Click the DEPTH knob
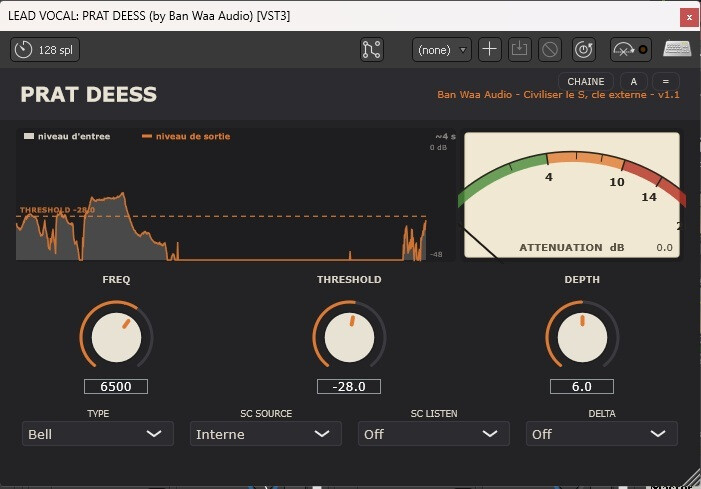The width and height of the screenshot is (701, 489). (x=582, y=337)
